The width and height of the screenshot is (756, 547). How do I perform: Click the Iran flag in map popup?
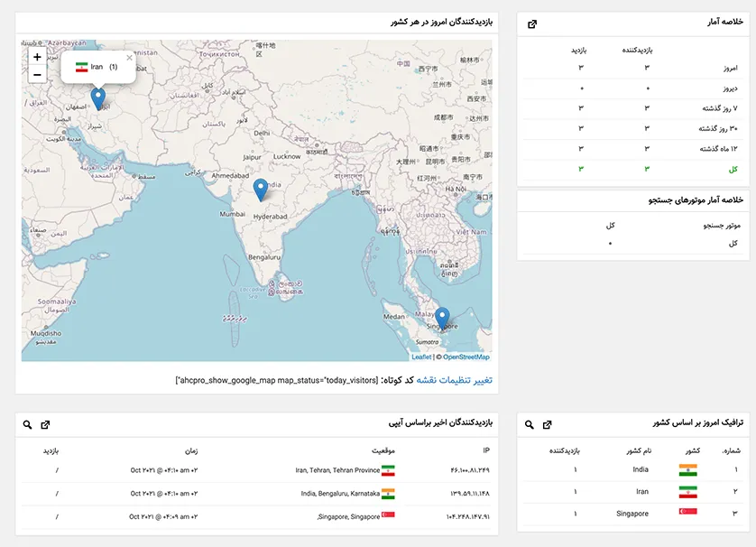pos(81,67)
